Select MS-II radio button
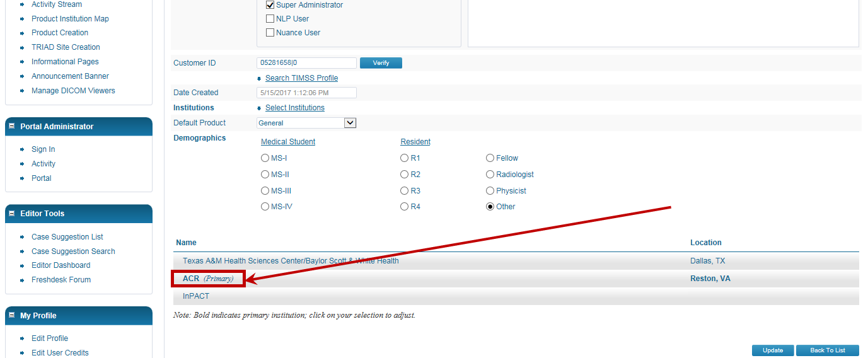 point(265,175)
